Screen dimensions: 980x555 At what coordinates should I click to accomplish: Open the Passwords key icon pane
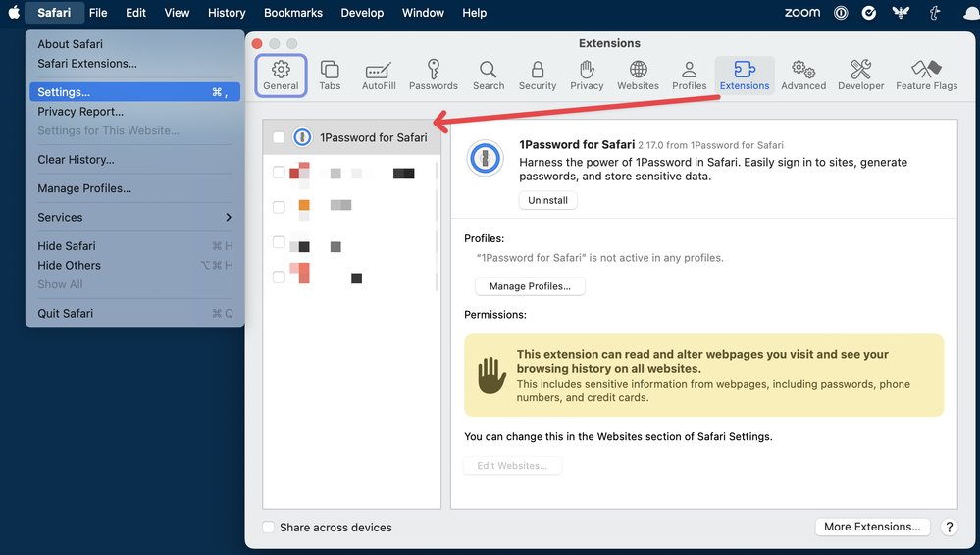coord(433,75)
